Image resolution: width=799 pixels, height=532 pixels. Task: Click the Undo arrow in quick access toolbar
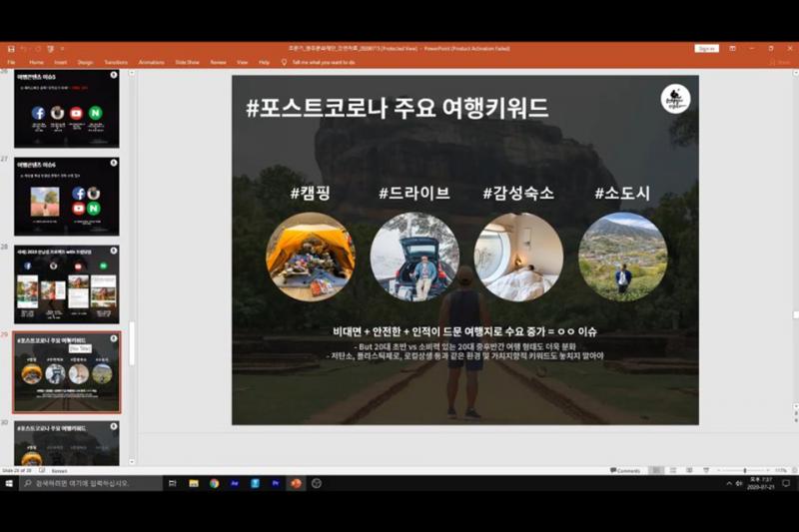[23, 49]
